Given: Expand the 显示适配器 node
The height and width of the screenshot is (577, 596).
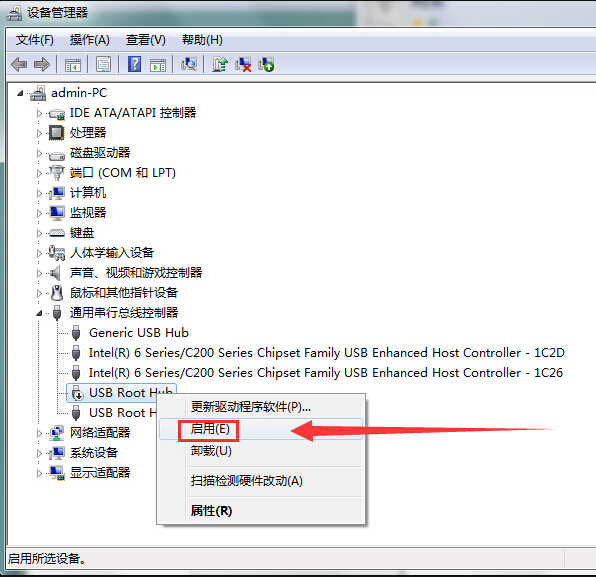Looking at the screenshot, I should [x=39, y=473].
